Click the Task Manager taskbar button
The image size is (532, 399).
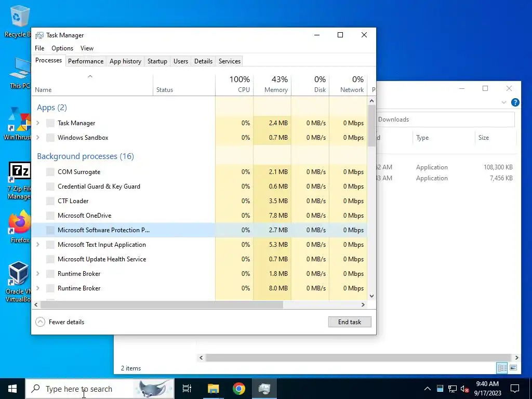[x=264, y=389]
